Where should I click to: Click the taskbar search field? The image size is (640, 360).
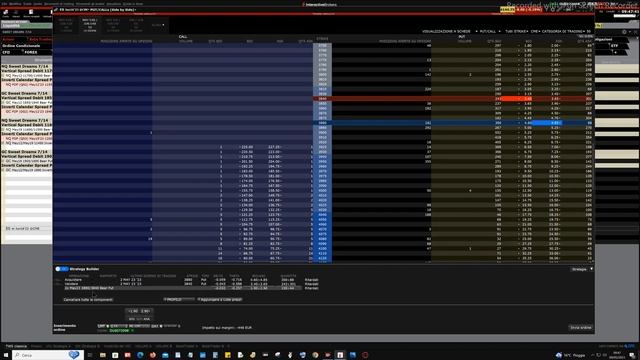tap(48, 355)
